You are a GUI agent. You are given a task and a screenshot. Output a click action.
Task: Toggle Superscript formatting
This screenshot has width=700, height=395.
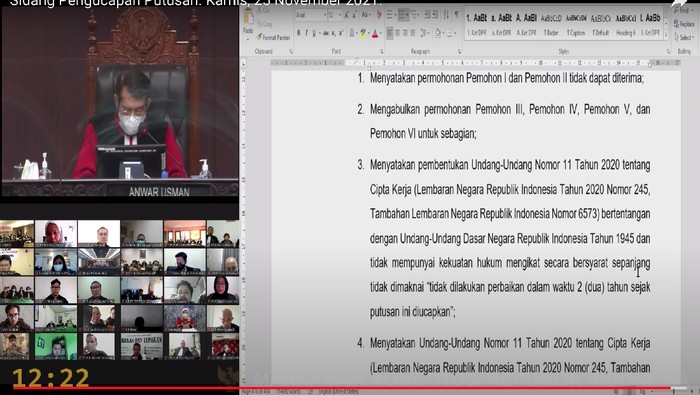pos(341,33)
